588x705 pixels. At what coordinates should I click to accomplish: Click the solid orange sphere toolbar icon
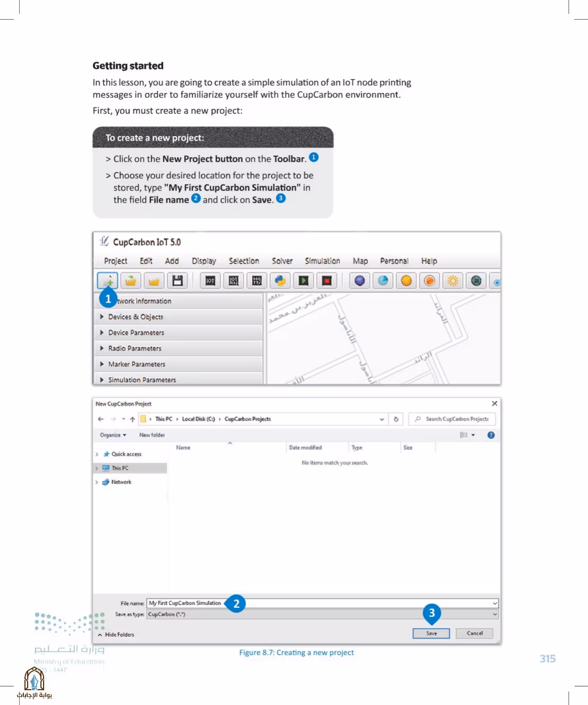click(406, 280)
